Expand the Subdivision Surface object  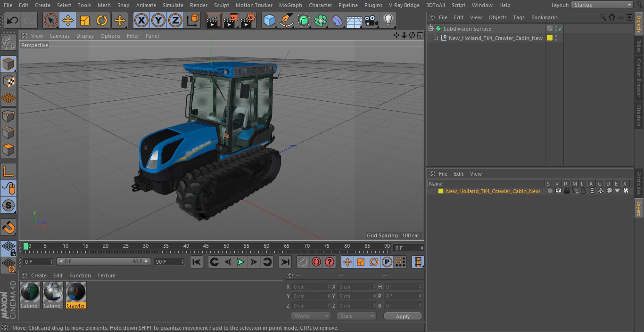click(x=430, y=29)
